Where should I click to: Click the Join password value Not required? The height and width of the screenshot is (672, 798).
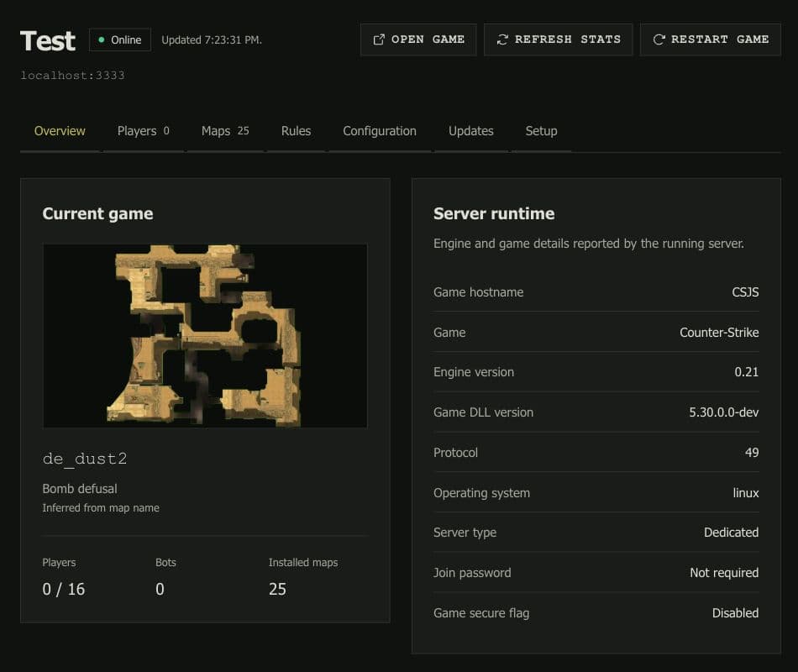(x=724, y=573)
